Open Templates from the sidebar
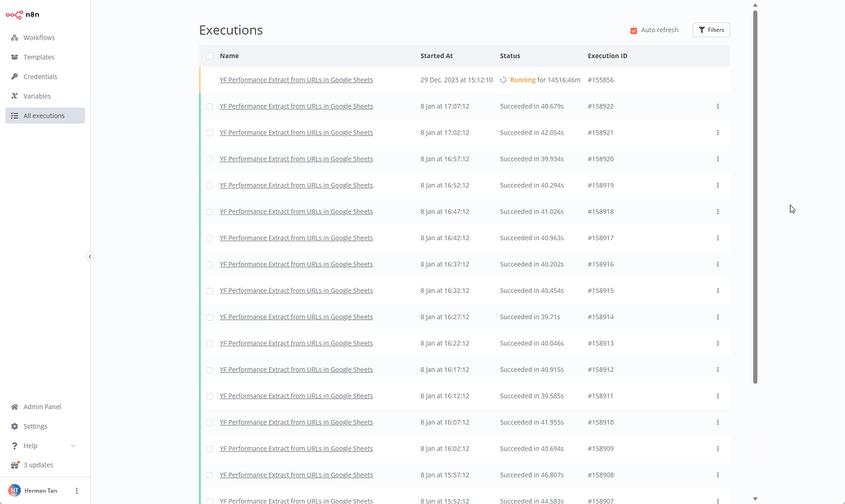The height and width of the screenshot is (504, 845). [38, 57]
